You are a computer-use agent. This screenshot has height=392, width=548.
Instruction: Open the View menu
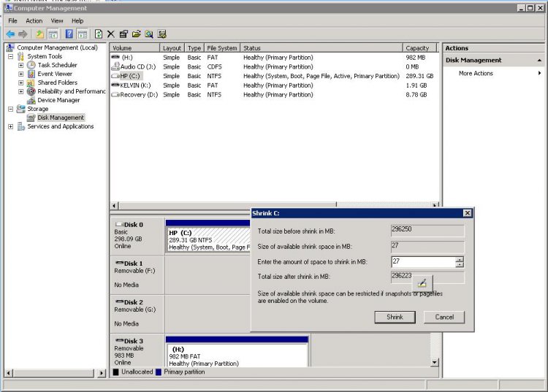click(57, 21)
